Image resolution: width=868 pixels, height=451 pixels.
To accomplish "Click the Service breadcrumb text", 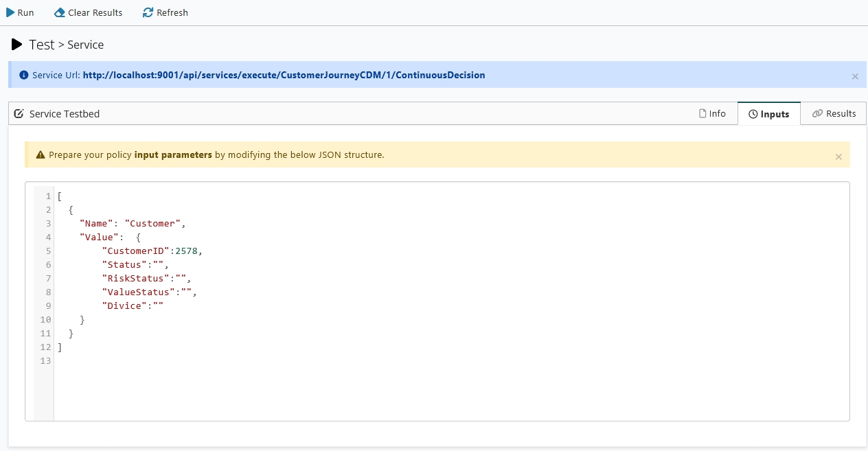I will (85, 45).
